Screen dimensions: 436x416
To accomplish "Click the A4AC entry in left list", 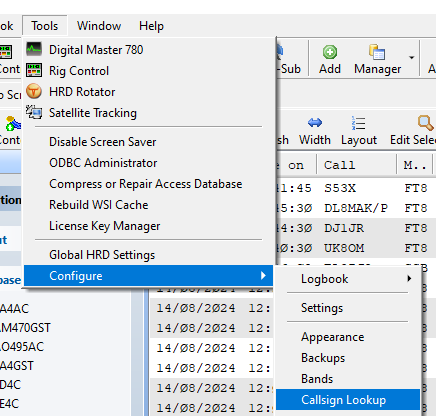I will click(x=14, y=308).
